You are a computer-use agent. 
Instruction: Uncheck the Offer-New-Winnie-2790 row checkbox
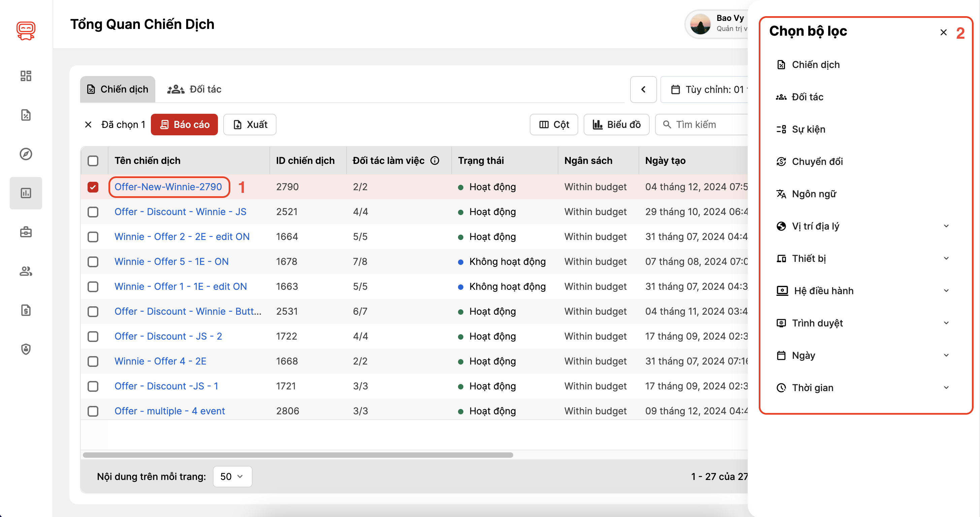point(93,187)
